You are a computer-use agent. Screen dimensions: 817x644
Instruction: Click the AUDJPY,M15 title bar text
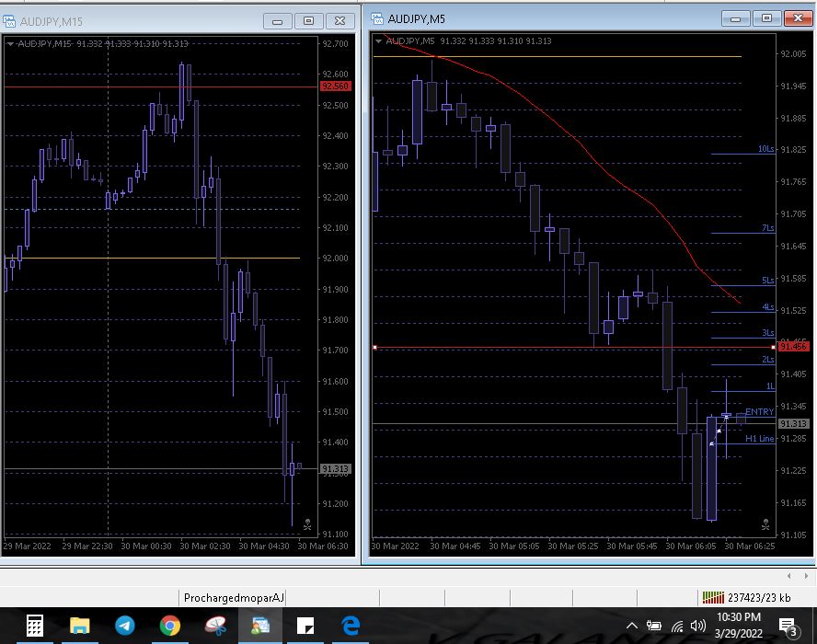(x=52, y=22)
